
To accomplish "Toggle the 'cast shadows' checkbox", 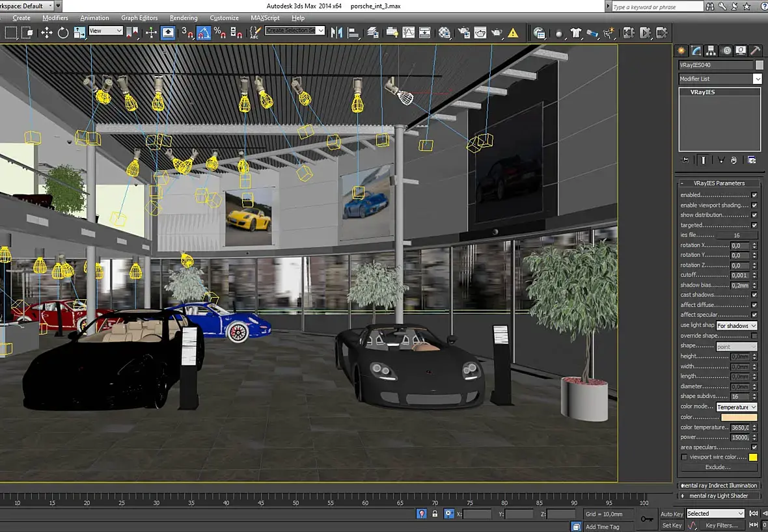I will [754, 295].
